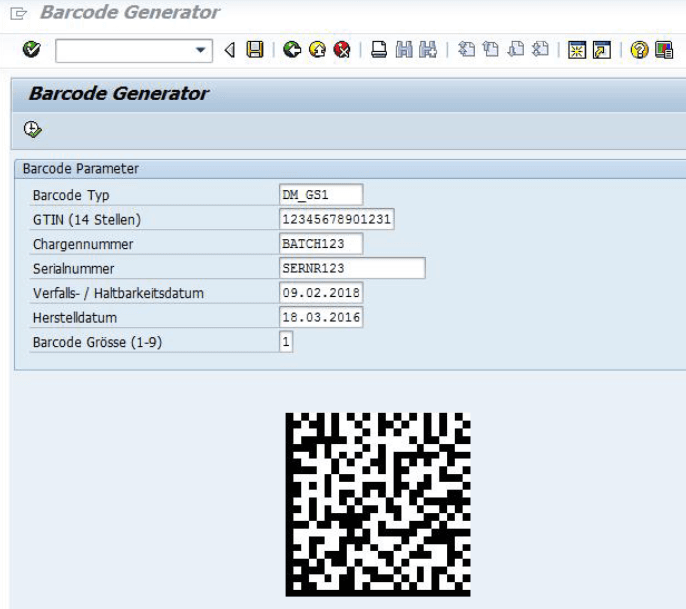This screenshot has width=686, height=609.
Task: Click the "Barcode Parameter" group header
Action: tap(80, 169)
